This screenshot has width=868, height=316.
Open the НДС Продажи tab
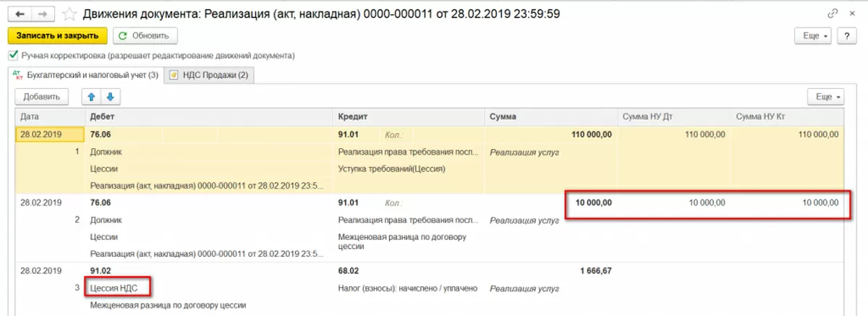coord(209,74)
